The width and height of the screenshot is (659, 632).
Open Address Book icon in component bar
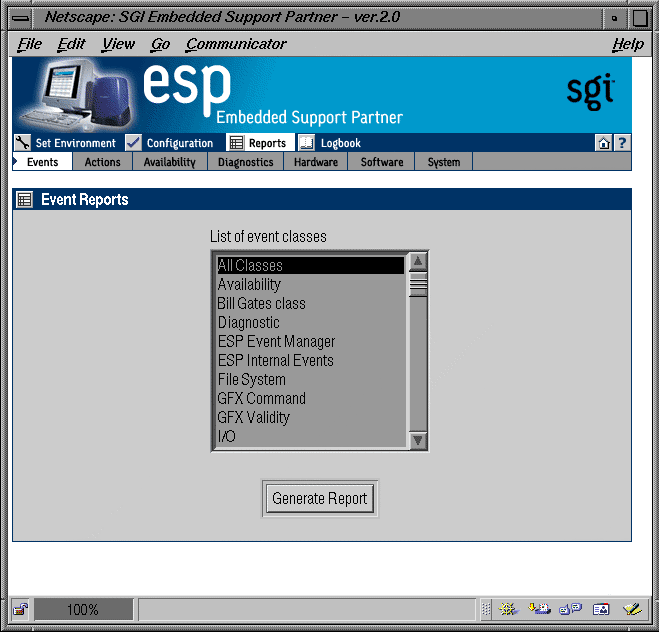tap(601, 609)
